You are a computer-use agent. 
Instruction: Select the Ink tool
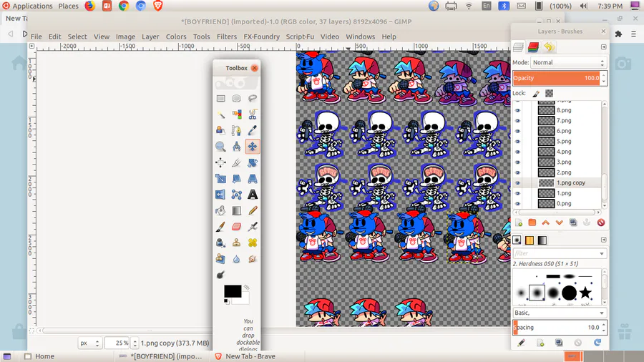point(220,243)
